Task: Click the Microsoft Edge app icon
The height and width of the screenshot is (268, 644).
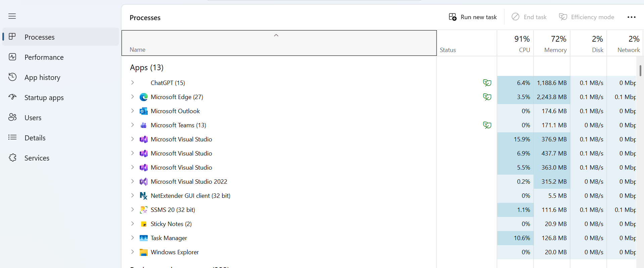Action: (144, 97)
